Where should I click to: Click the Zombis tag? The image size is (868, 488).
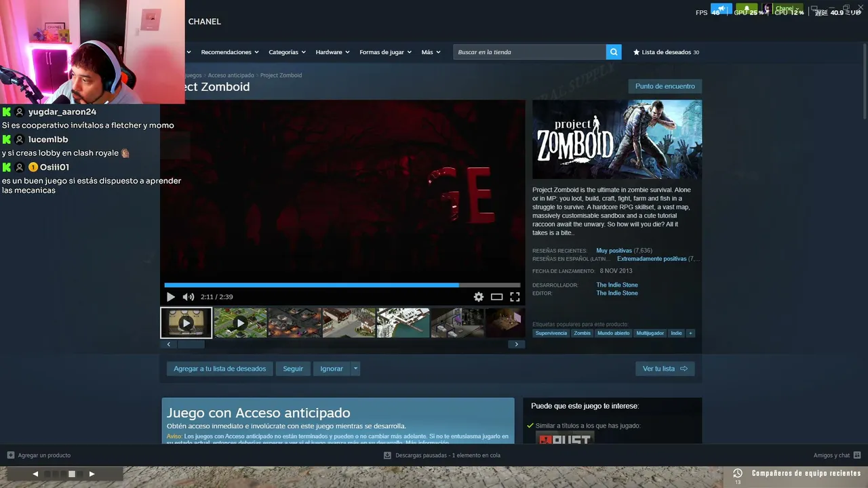pyautogui.click(x=582, y=333)
